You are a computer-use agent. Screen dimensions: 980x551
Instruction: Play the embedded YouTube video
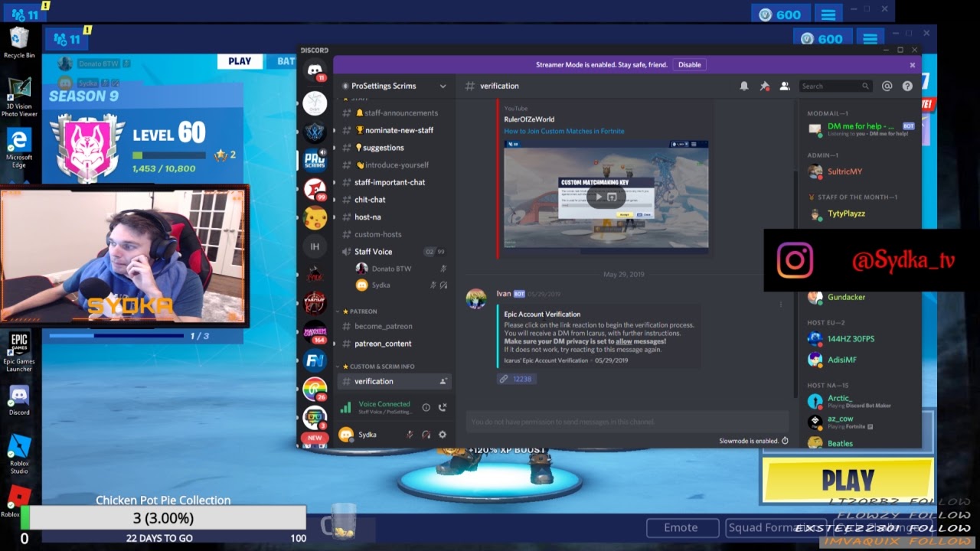[x=598, y=197]
